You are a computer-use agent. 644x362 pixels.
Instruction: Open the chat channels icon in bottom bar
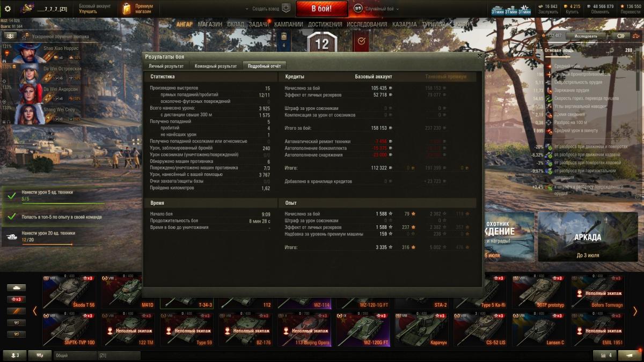40,355
